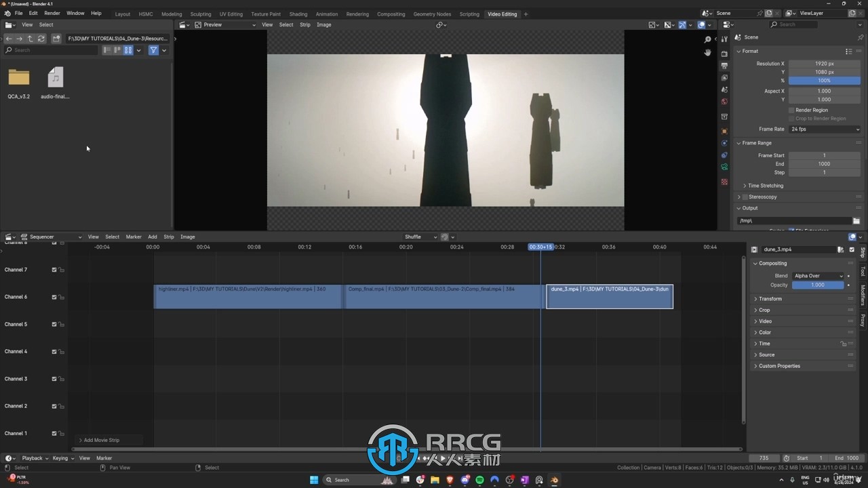Open the World properties tab
The image size is (868, 488).
(x=724, y=102)
